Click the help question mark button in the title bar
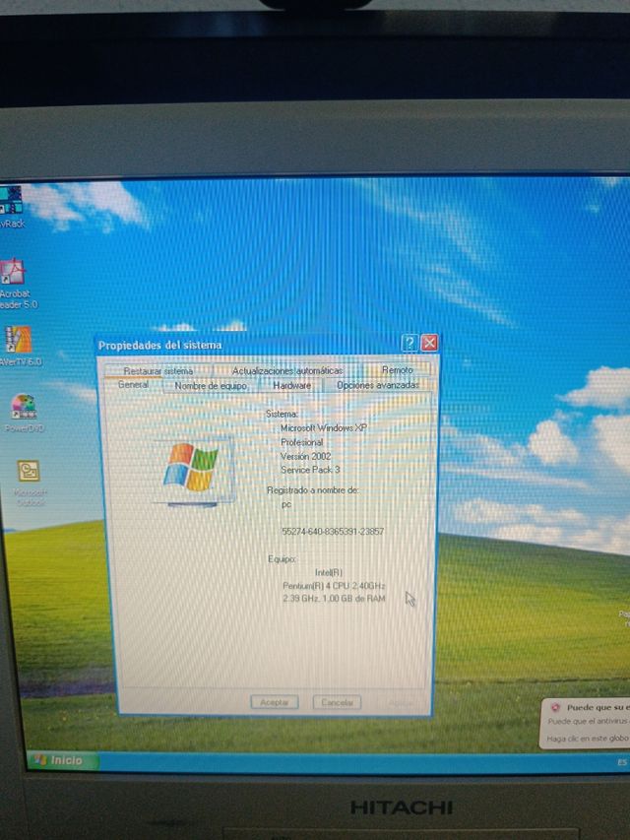Screen dimensions: 630x840 pyautogui.click(x=409, y=343)
